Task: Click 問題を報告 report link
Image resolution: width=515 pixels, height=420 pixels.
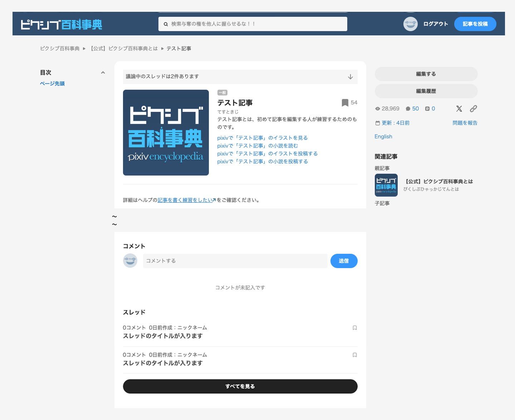Action: click(x=465, y=123)
